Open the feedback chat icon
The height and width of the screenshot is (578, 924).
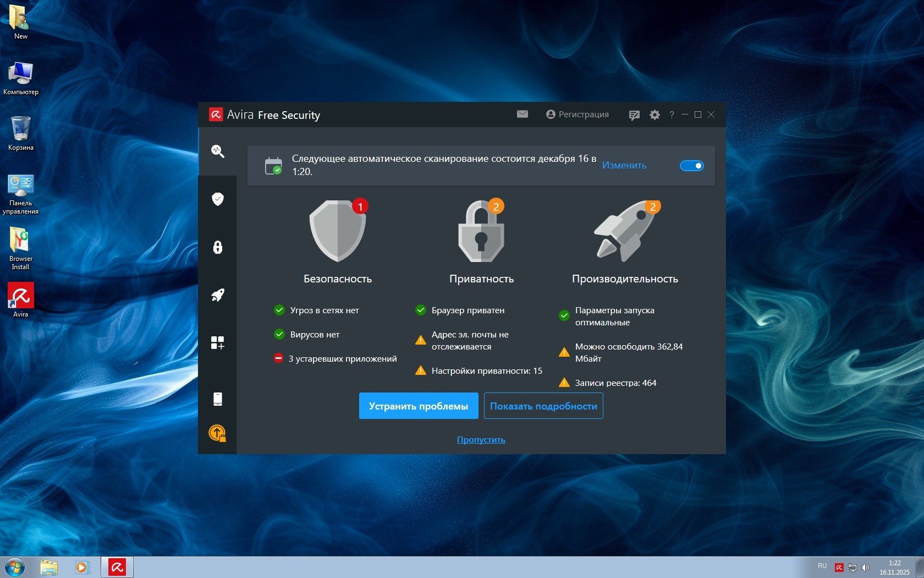coord(634,115)
